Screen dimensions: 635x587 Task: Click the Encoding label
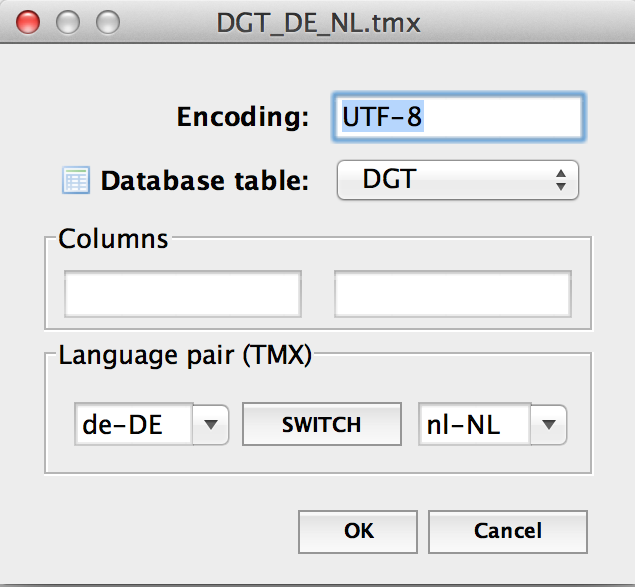[242, 117]
